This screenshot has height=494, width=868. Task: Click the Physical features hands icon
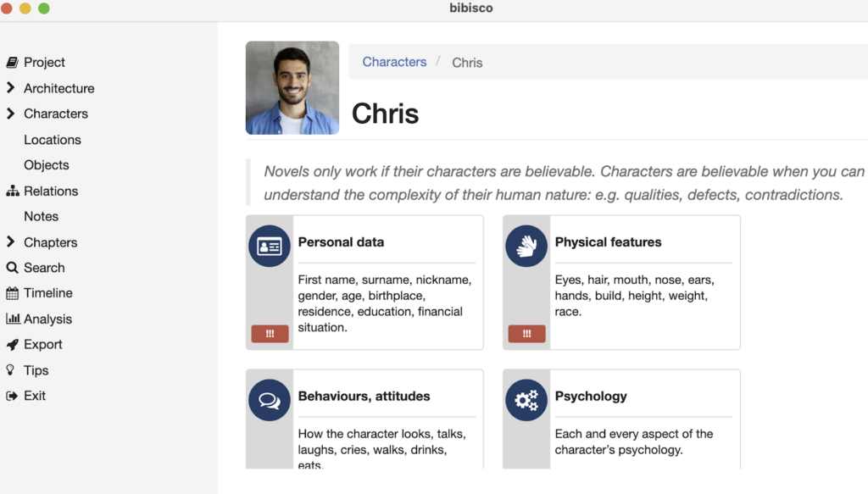tap(526, 247)
